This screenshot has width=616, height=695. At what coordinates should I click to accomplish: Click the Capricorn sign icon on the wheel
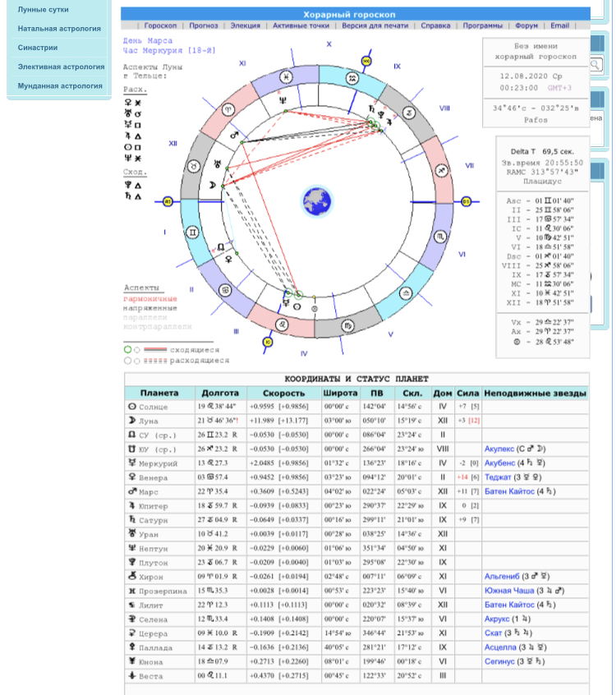[409, 113]
